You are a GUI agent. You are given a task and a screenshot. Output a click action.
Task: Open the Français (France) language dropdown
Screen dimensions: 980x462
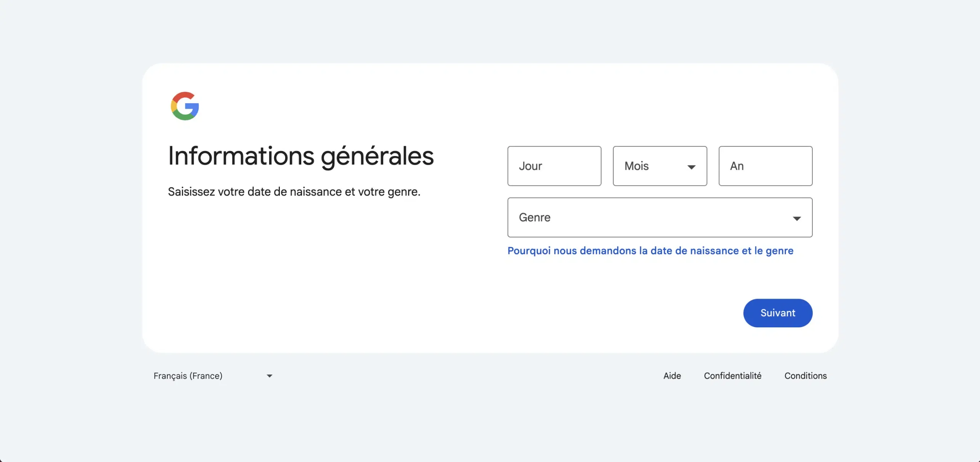tap(213, 376)
